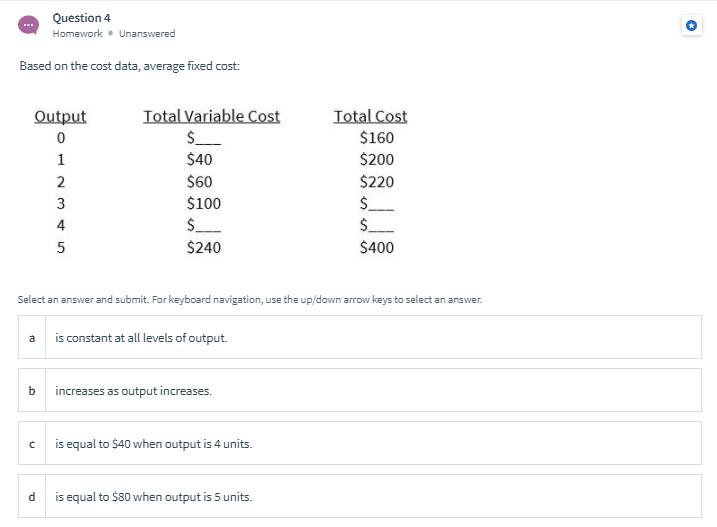This screenshot has width=717, height=527.
Task: Click the letter c option label
Action: click(32, 444)
